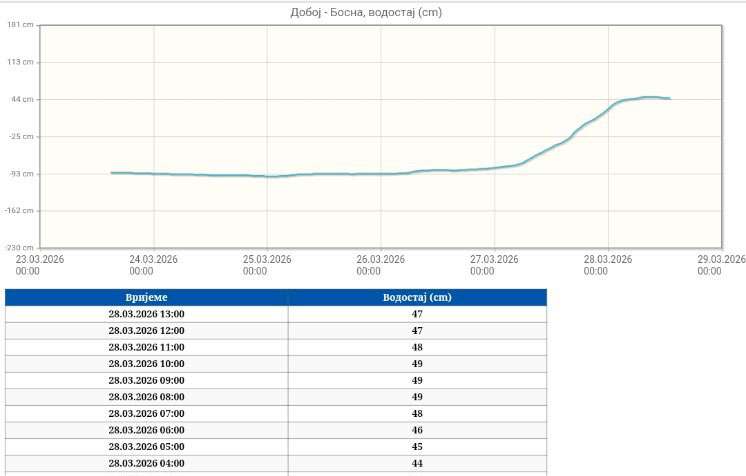Image resolution: width=746 pixels, height=476 pixels.
Task: Click the Водостај (cm) column header
Action: click(417, 298)
